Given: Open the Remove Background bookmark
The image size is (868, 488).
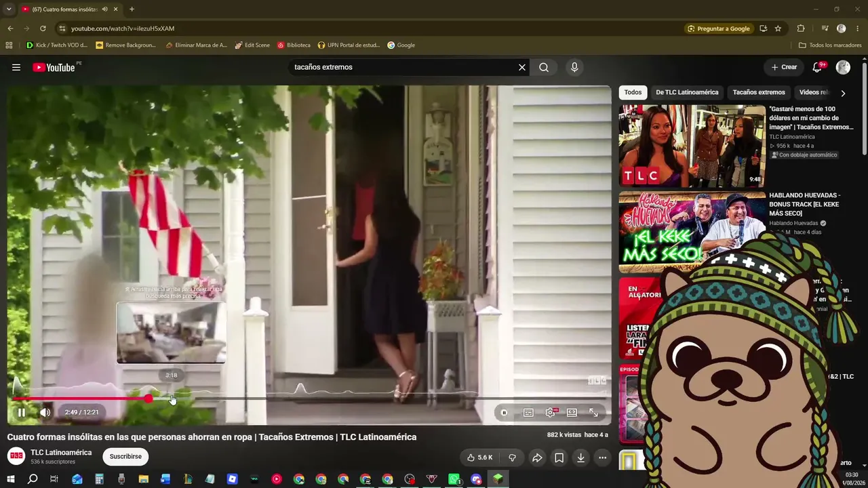Looking at the screenshot, I should click(126, 45).
